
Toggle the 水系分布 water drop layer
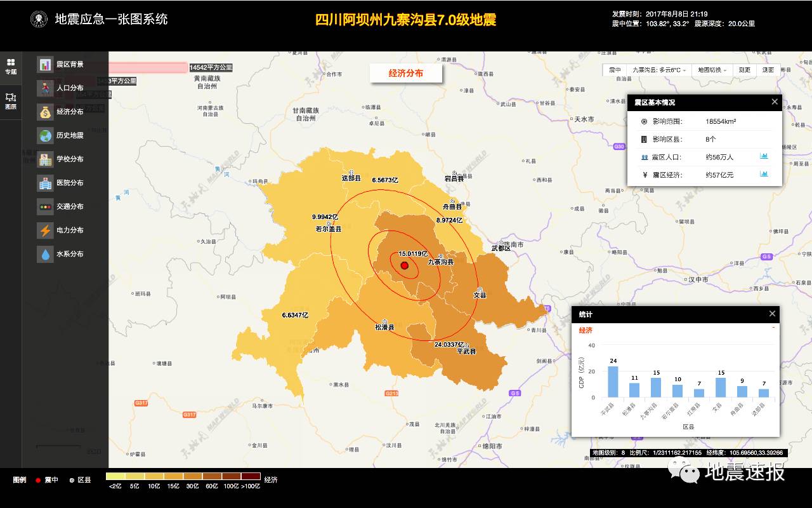pos(45,254)
